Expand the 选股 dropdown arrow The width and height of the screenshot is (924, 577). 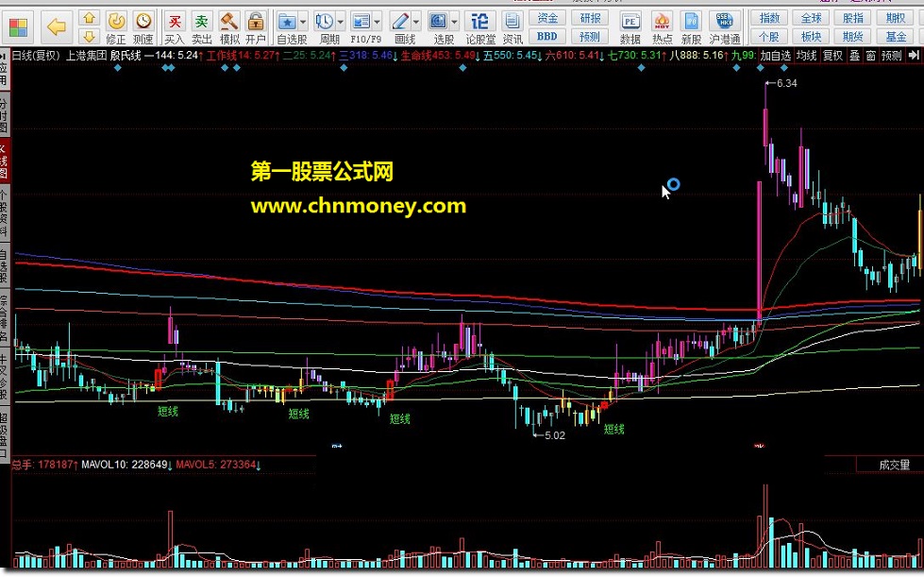coord(454,23)
